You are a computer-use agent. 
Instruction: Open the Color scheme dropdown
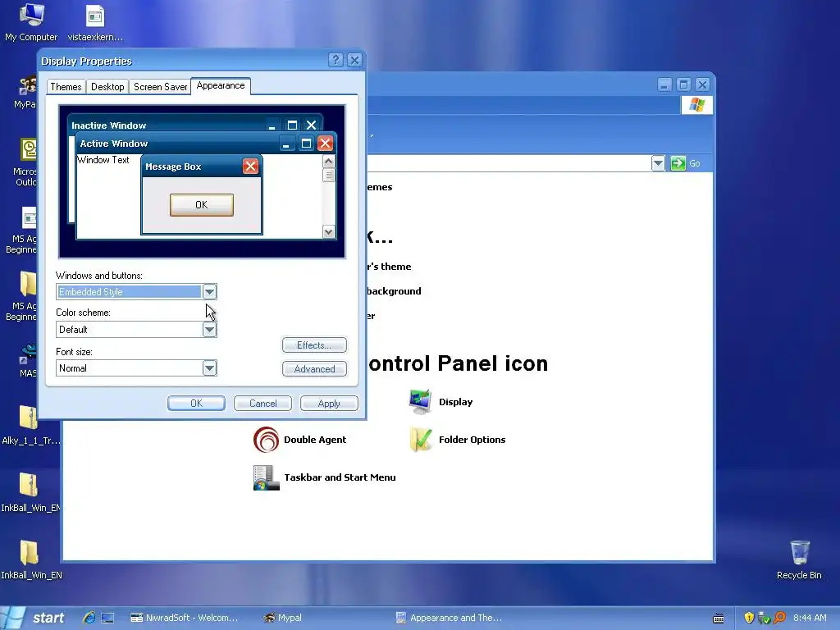click(209, 330)
